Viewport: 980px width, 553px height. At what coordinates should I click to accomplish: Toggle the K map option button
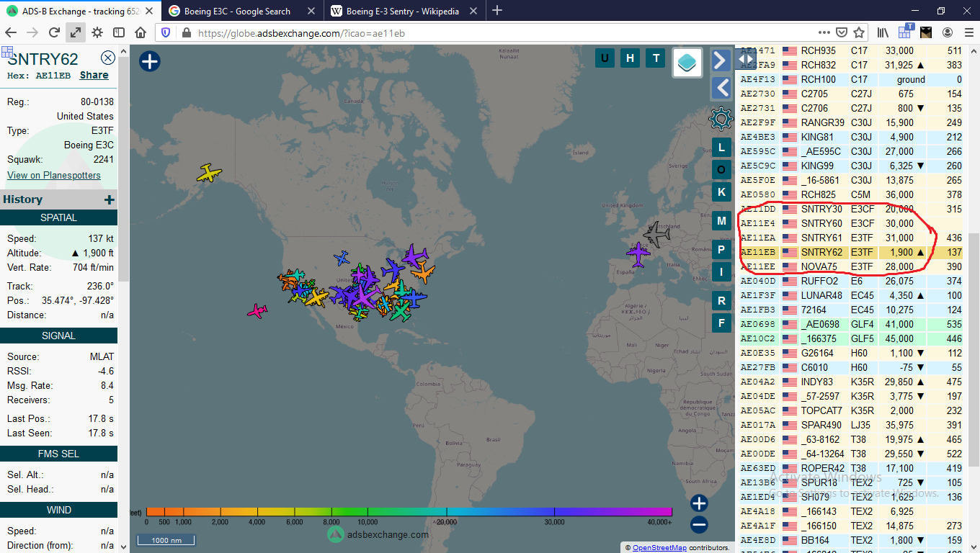721,192
